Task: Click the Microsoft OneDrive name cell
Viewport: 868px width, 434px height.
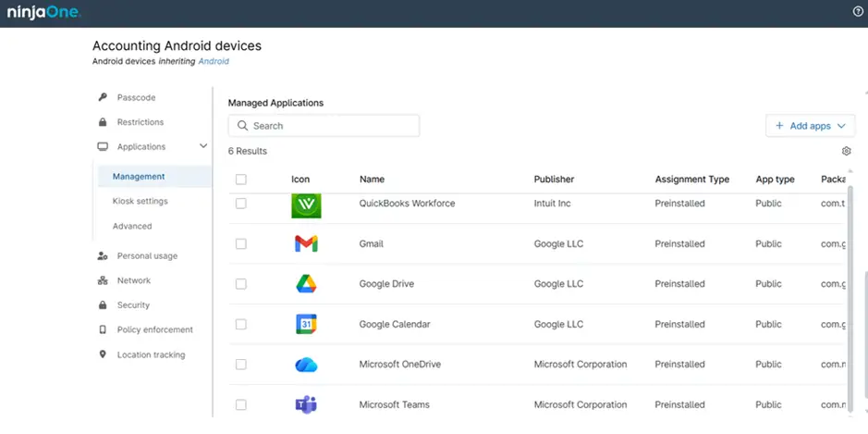Action: [x=400, y=365]
